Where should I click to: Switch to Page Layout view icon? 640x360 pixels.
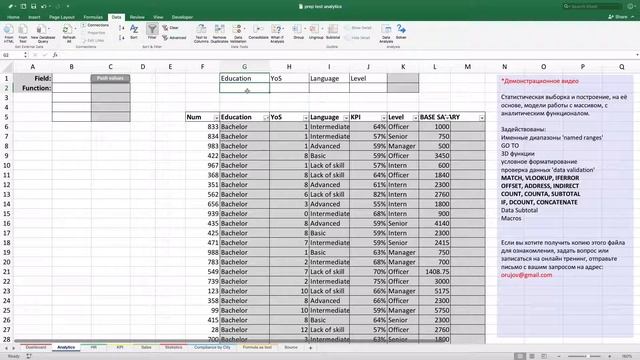click(x=531, y=356)
